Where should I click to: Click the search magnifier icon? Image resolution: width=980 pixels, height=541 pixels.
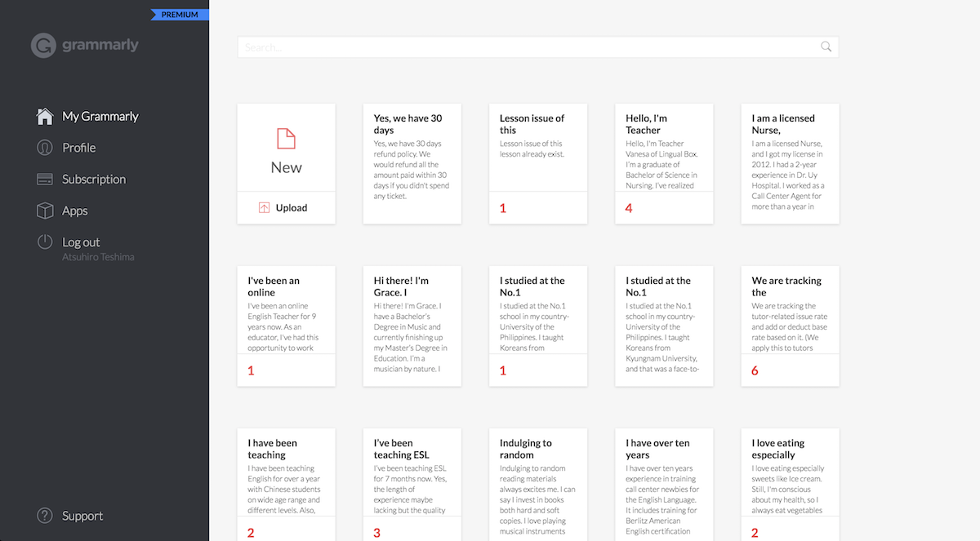826,47
